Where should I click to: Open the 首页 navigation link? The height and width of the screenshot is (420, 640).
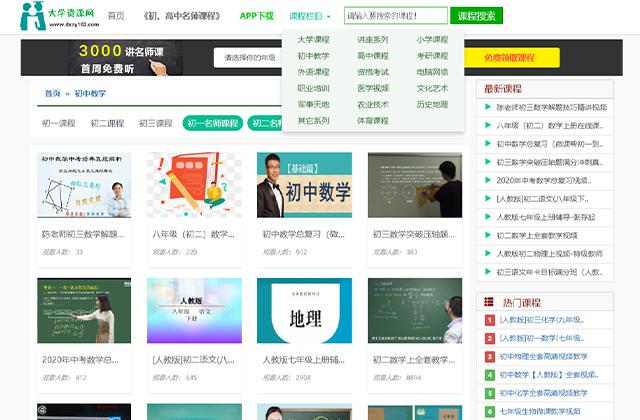pos(116,16)
